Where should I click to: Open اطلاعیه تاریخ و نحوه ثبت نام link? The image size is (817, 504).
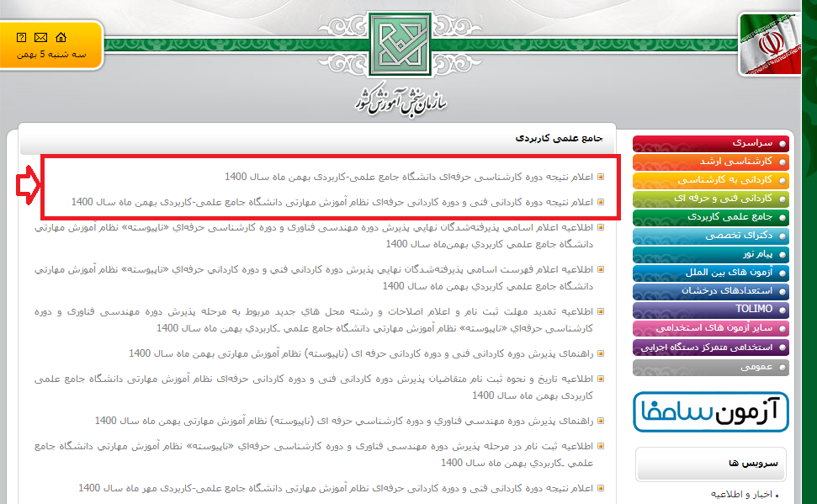tap(314, 387)
